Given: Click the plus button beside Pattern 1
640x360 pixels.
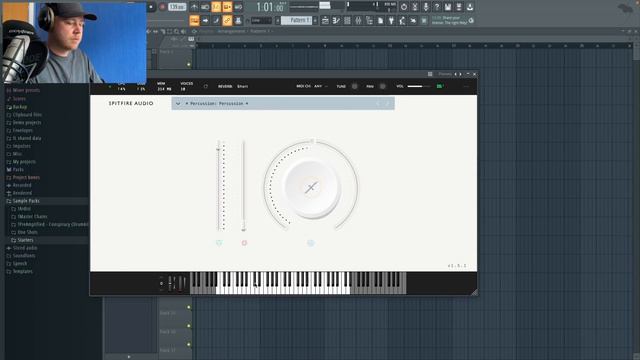Looking at the screenshot, I should (x=315, y=20).
